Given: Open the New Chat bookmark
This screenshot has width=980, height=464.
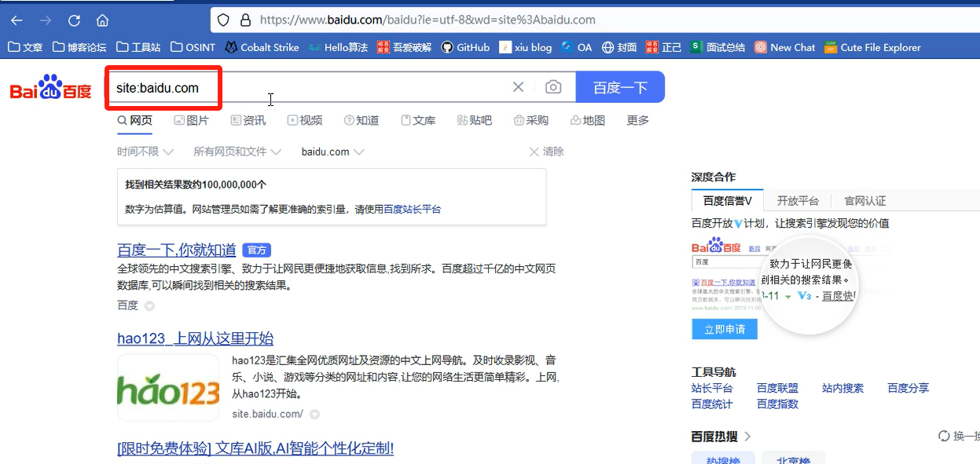Looking at the screenshot, I should point(785,47).
